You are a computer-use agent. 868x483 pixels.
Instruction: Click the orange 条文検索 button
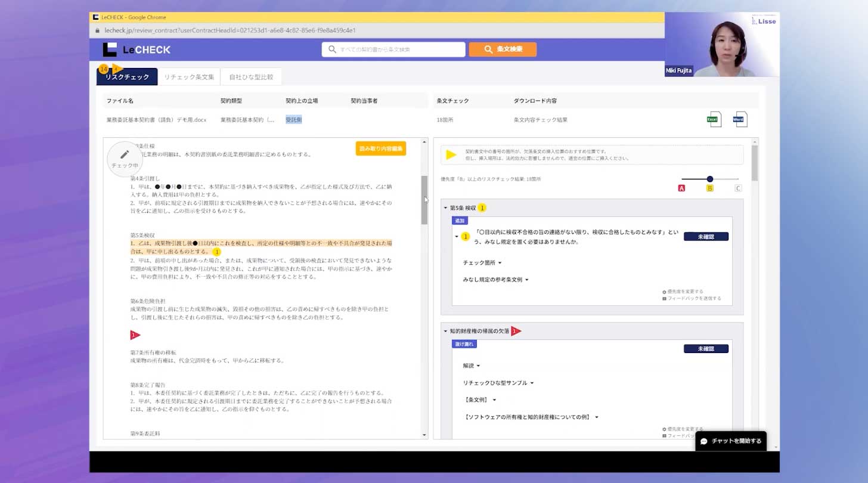[x=503, y=49]
